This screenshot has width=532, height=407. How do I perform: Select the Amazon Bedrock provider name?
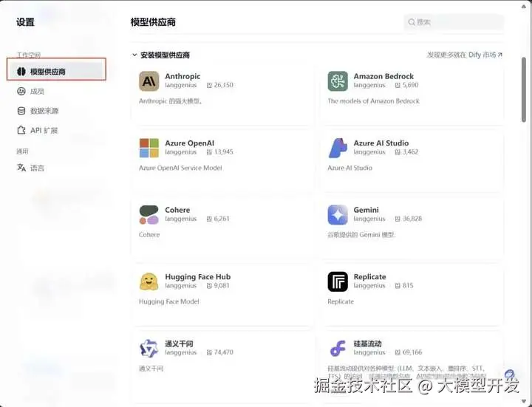(x=383, y=76)
